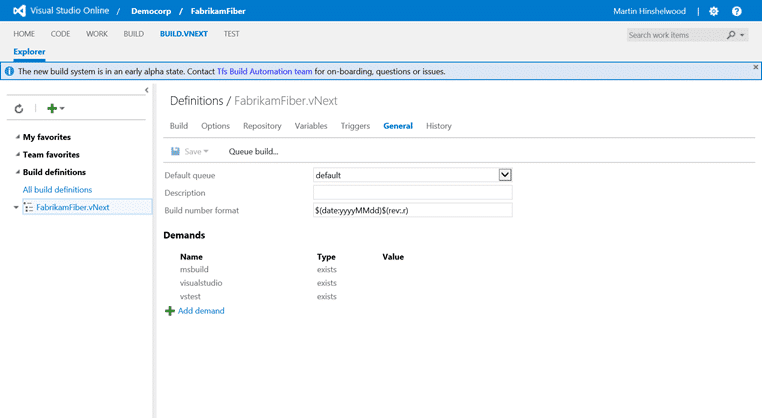The width and height of the screenshot is (762, 418).
Task: Go to the HOME hub
Action: click(x=24, y=34)
